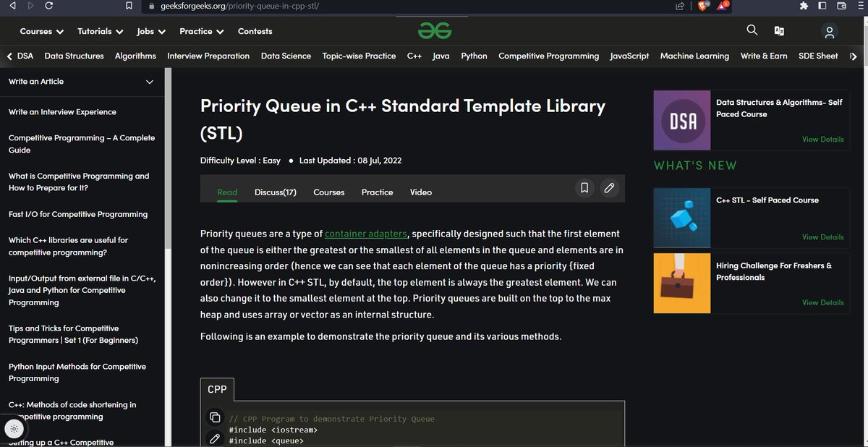Open the Brave wallet icon
The height and width of the screenshot is (447, 868).
coord(841,6)
